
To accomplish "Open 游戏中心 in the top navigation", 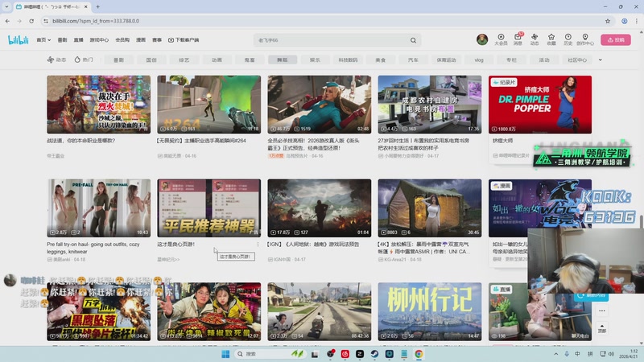I will click(99, 39).
